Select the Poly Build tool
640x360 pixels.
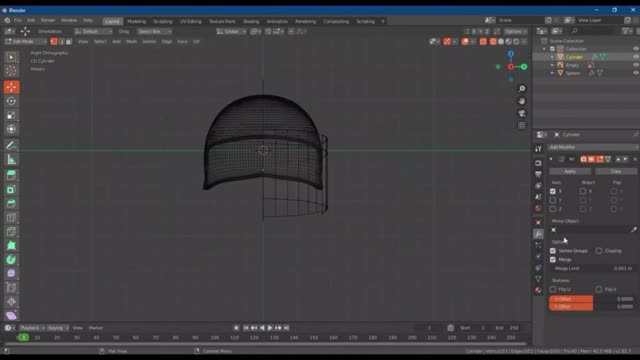[11, 246]
